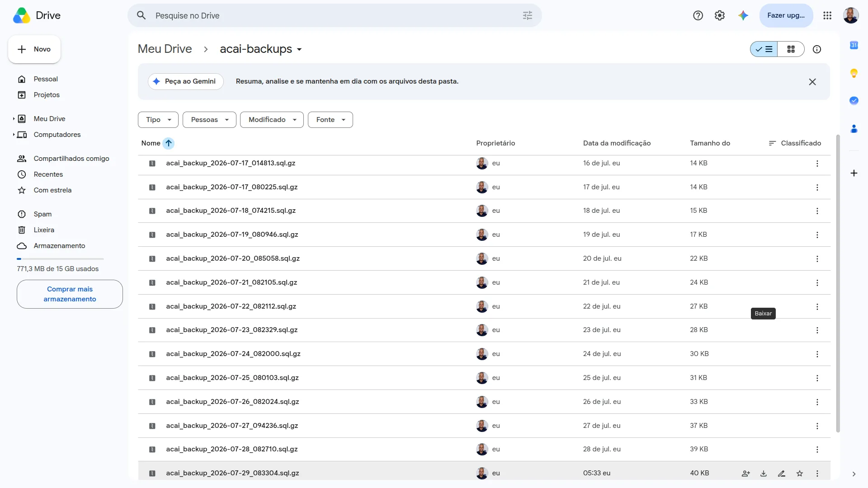
Task: Focus the Pesquise no Drive search field
Action: point(335,15)
